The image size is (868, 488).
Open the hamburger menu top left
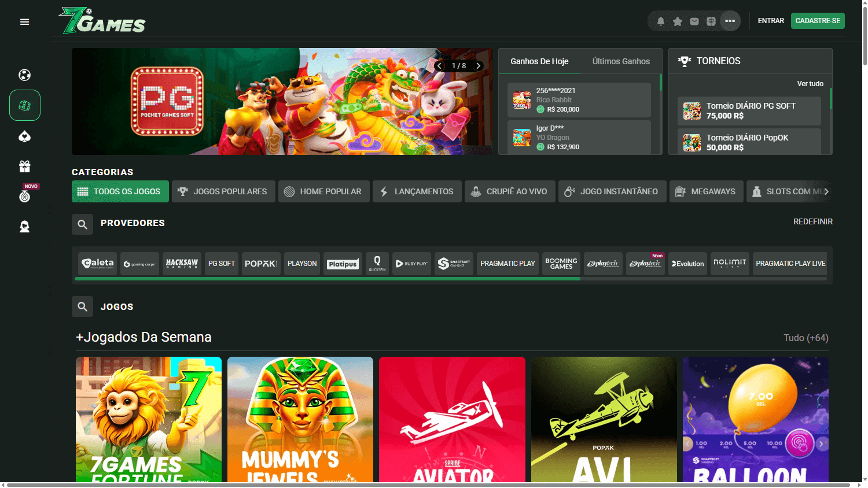(24, 21)
